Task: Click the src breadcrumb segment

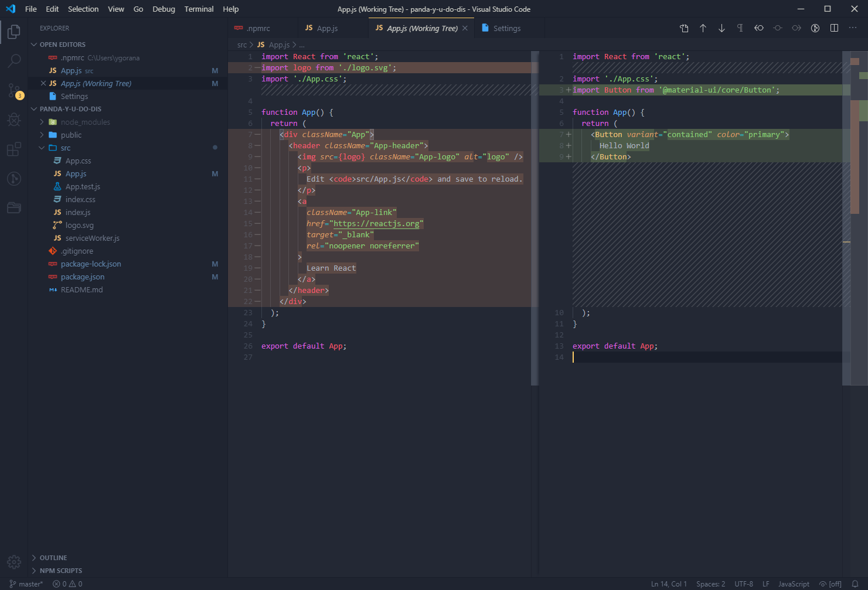Action: click(242, 45)
